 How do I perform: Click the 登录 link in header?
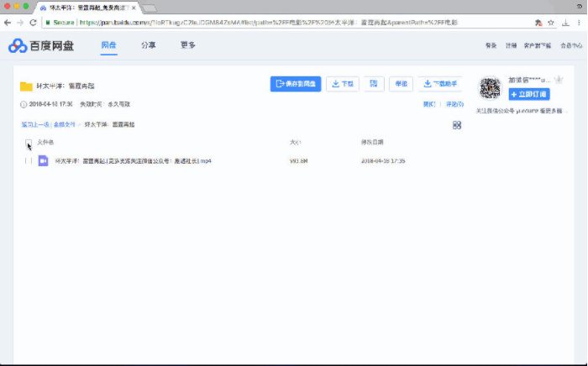click(x=491, y=45)
